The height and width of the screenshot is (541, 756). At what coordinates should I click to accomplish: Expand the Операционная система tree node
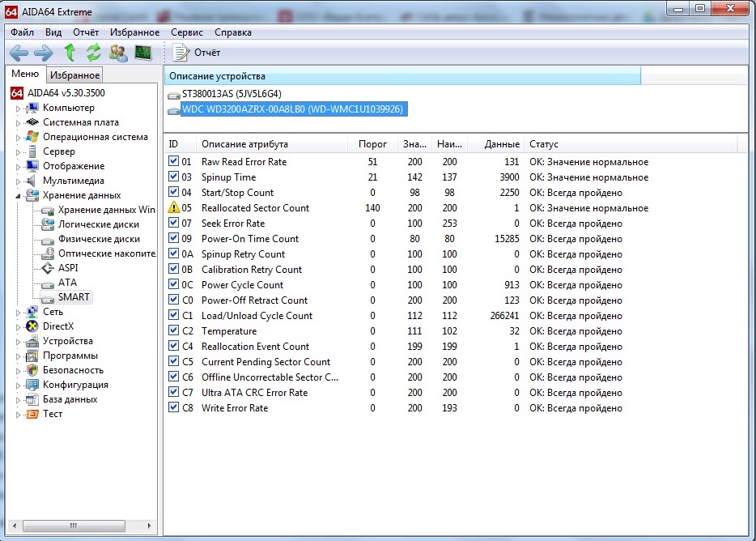(18, 138)
